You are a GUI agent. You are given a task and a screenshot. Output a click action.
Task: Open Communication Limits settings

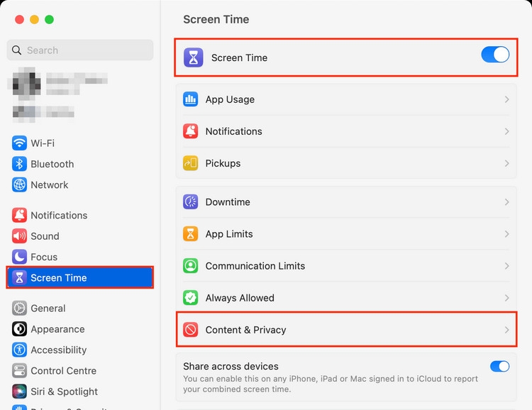[x=346, y=265]
